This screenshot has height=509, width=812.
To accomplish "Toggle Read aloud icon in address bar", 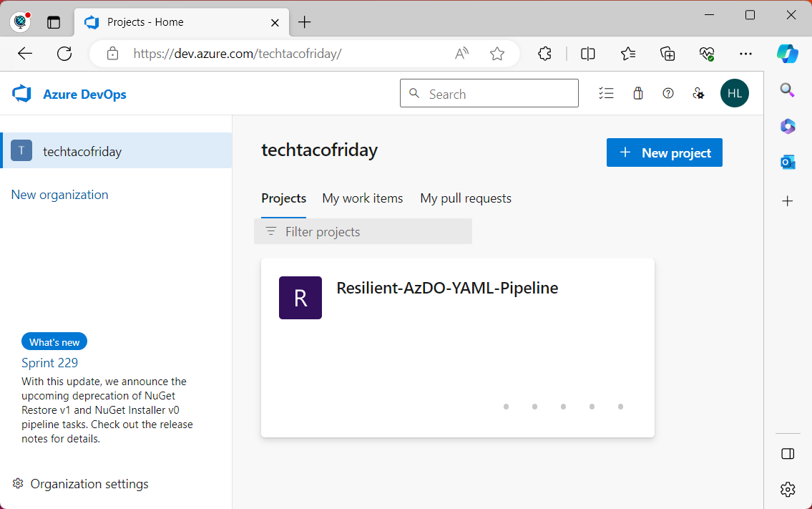I will [x=461, y=54].
